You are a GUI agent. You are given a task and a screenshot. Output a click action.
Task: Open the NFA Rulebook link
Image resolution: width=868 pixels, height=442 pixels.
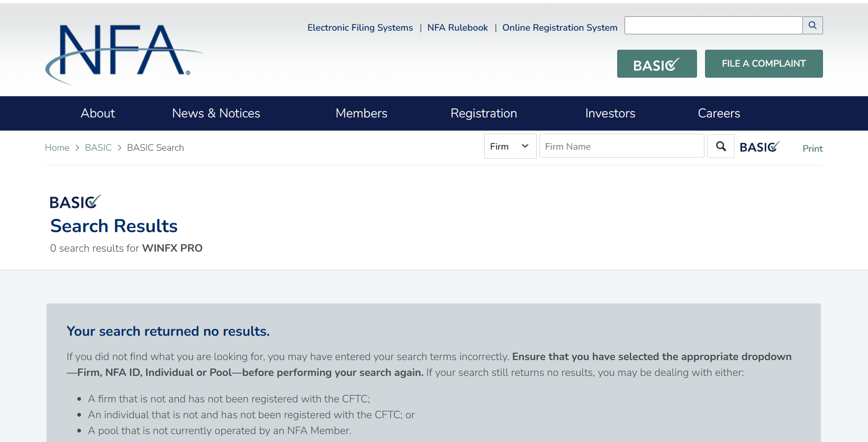tap(458, 27)
